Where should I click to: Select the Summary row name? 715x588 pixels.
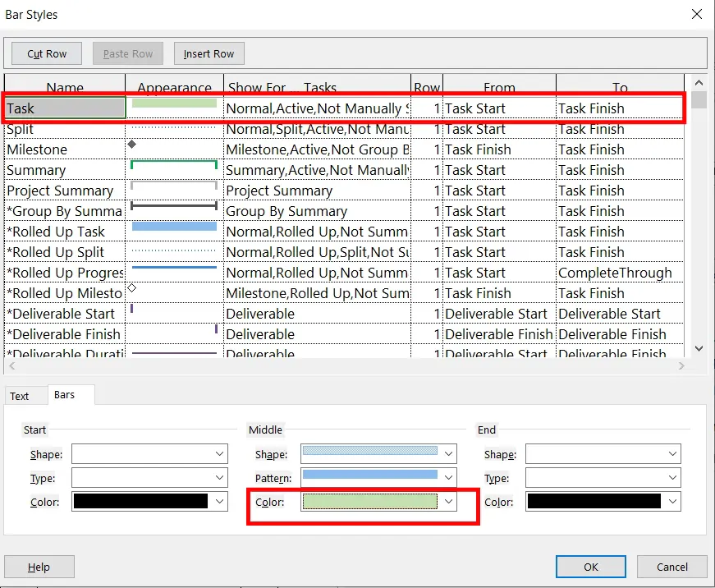click(65, 170)
